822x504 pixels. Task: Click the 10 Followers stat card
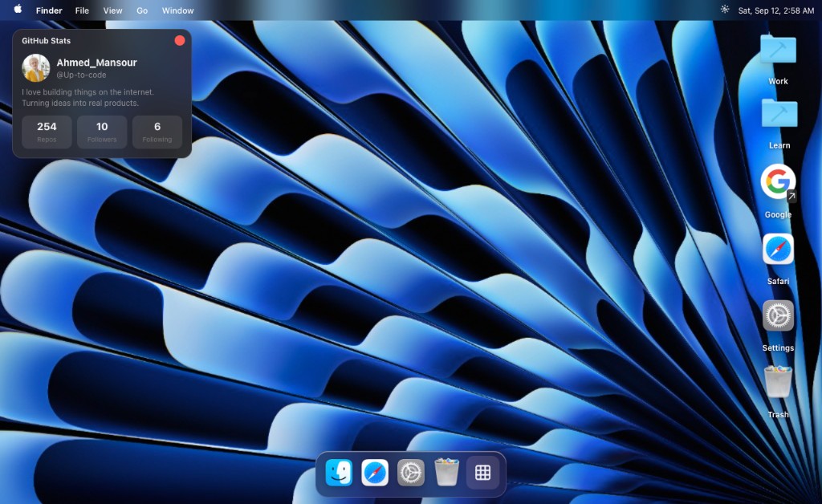pos(102,132)
